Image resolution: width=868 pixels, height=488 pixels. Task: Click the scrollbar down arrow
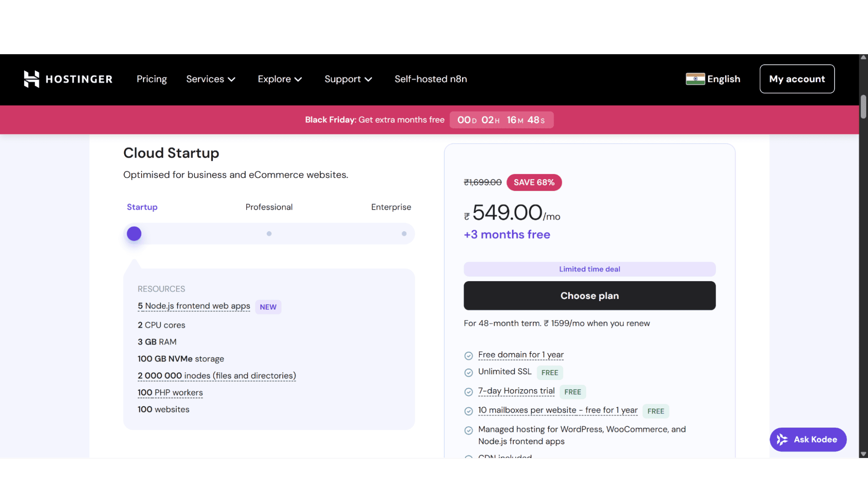(863, 454)
